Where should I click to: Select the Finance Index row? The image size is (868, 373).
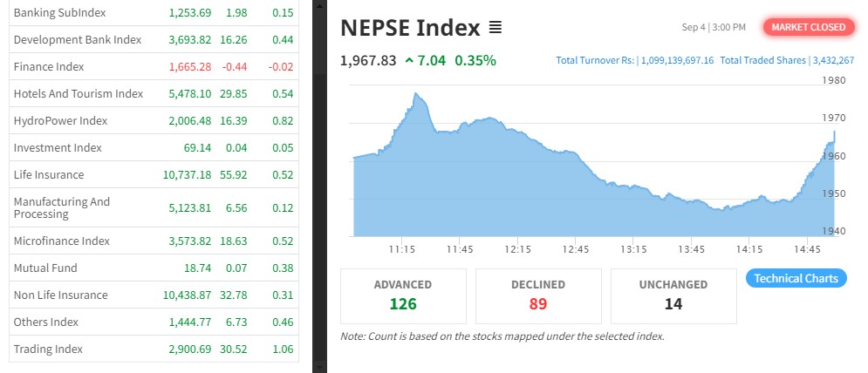coord(48,67)
